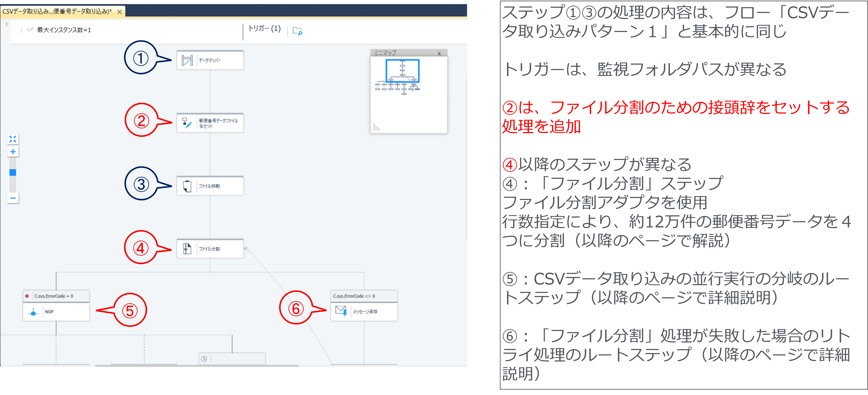Click the small arrow right of ファイル分割

coord(246,249)
